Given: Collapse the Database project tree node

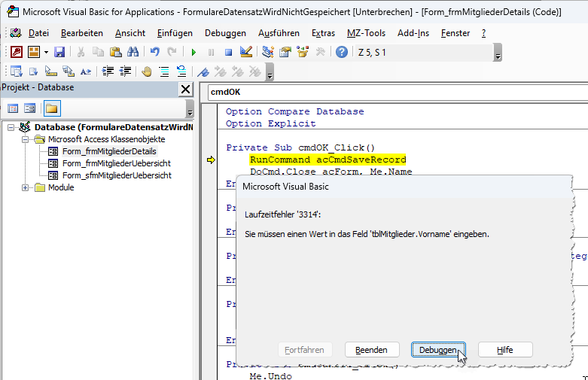Looking at the screenshot, I should [x=11, y=127].
